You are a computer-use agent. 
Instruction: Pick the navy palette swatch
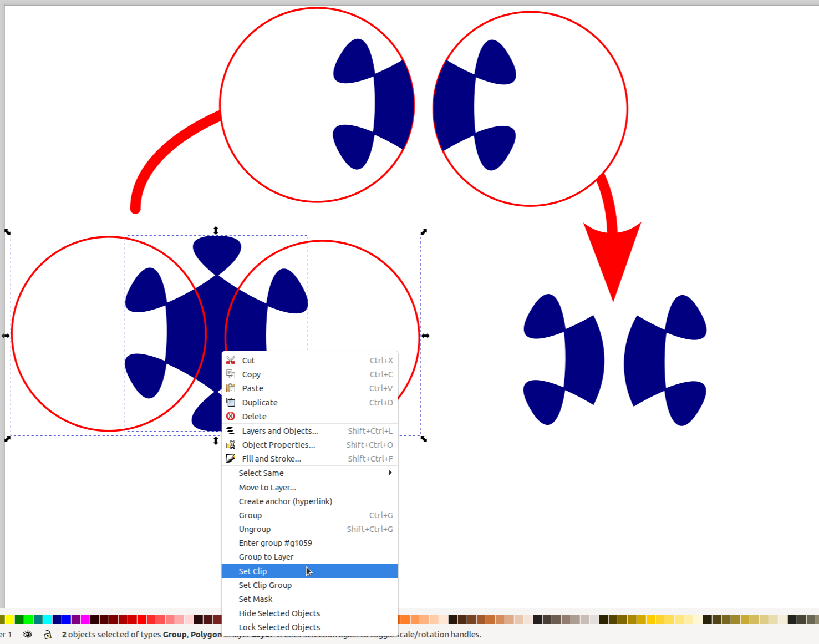point(57,620)
